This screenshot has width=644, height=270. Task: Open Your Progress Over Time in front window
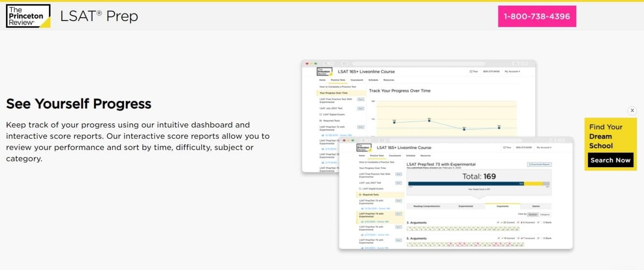click(372, 168)
